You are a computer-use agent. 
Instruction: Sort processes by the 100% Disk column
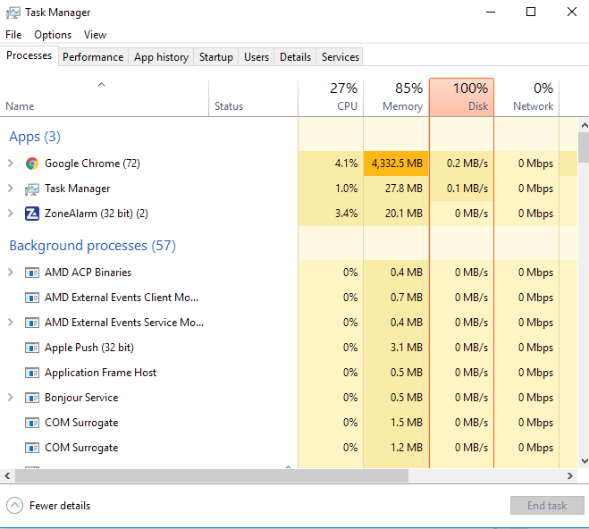[x=462, y=98]
